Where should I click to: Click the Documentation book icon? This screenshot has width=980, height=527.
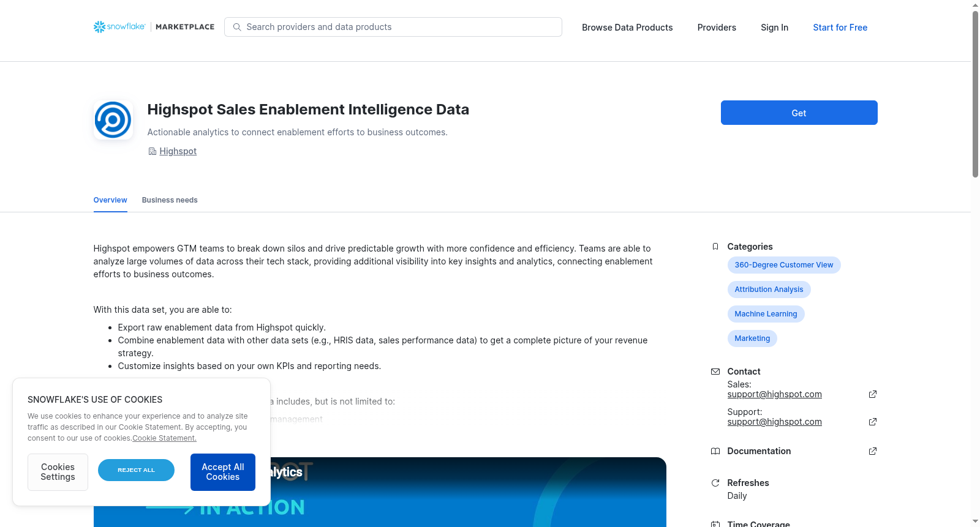(x=715, y=451)
